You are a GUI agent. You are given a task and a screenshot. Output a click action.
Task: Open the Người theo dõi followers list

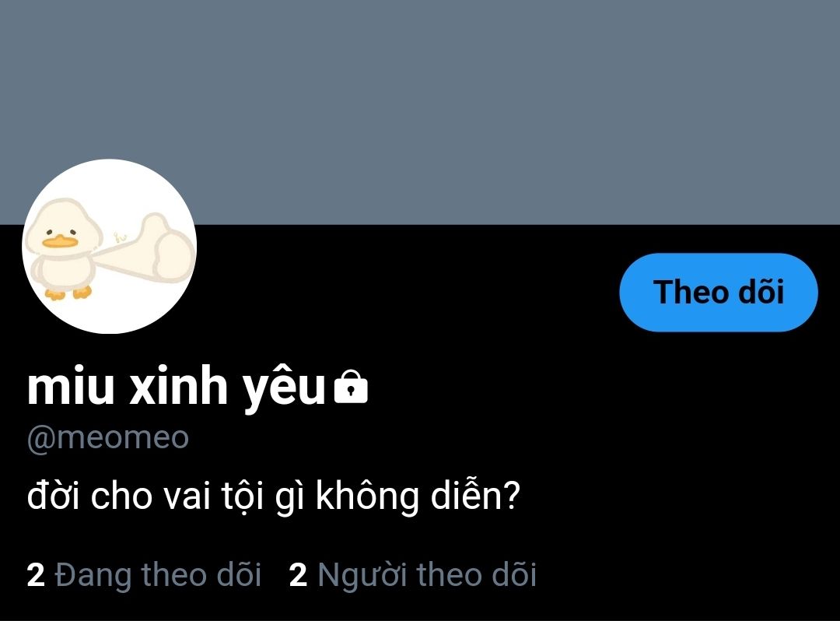(x=412, y=575)
